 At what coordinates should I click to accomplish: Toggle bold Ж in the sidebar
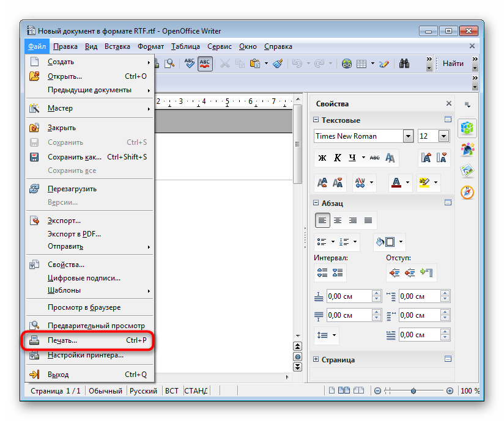click(322, 158)
